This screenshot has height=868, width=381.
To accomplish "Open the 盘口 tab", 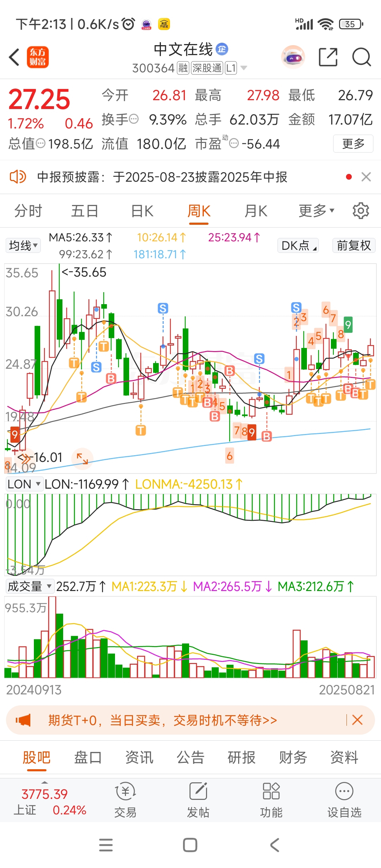I will click(x=88, y=757).
